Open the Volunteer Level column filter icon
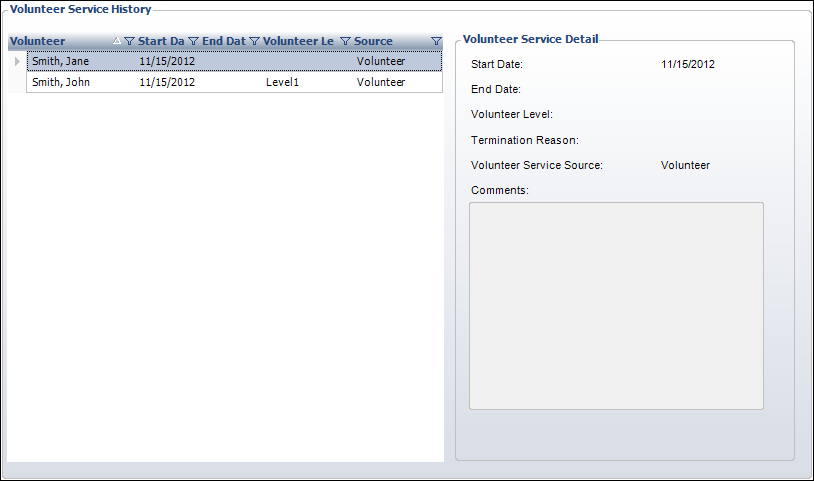814x481 pixels. coord(345,41)
